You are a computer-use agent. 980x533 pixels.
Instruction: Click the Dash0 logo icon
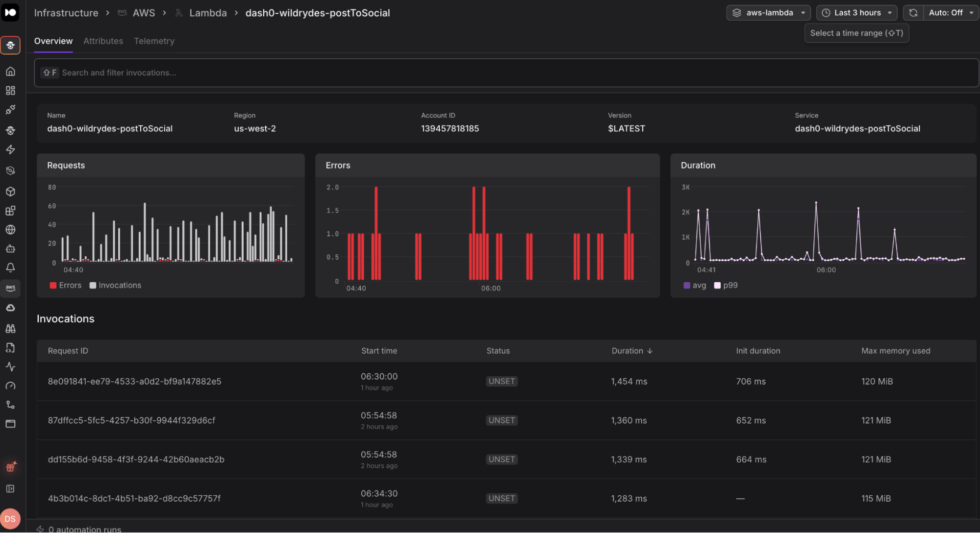(10, 12)
